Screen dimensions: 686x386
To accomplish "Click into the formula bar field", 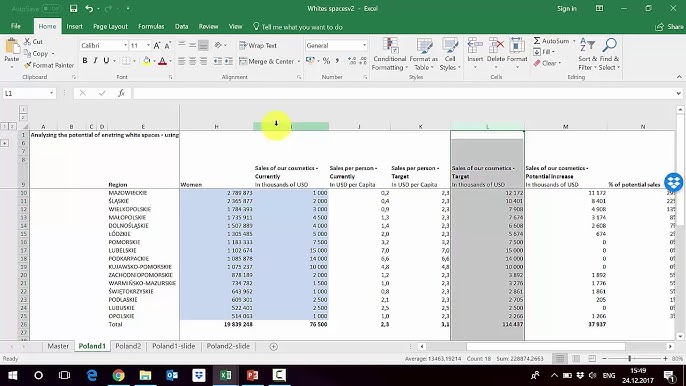I will (405, 93).
